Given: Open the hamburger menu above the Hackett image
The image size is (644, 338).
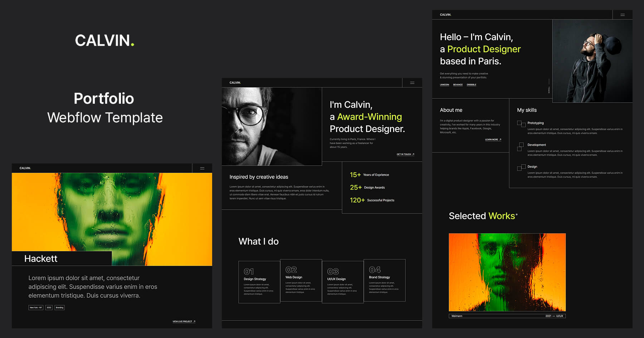Looking at the screenshot, I should tap(202, 168).
